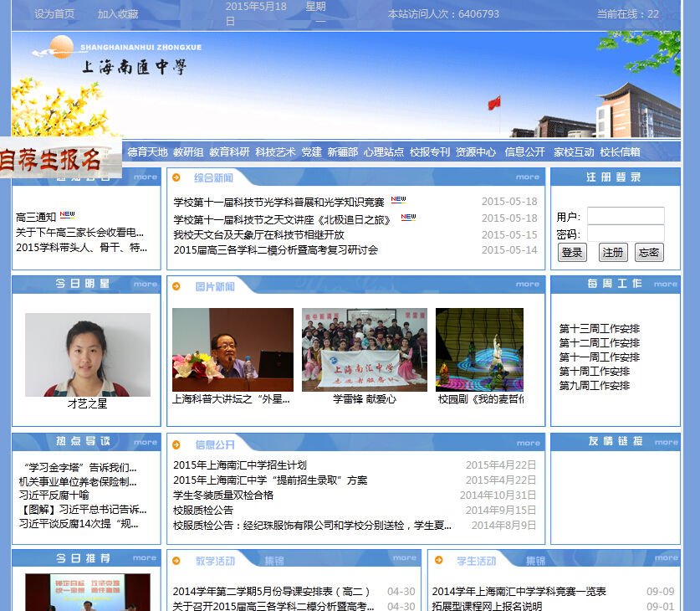700x611 pixels.
Task: Click the more icon on the 图片新闻 panel
Action: click(527, 284)
